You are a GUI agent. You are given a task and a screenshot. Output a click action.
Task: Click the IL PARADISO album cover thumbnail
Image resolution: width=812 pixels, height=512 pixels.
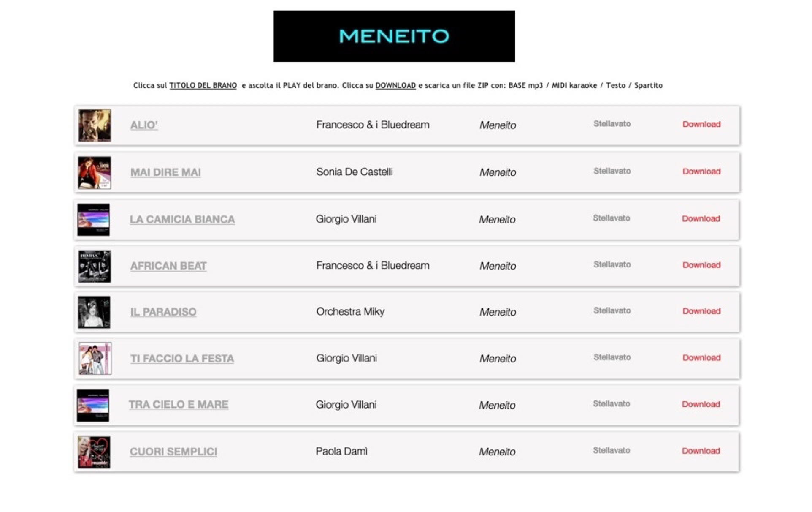click(94, 313)
